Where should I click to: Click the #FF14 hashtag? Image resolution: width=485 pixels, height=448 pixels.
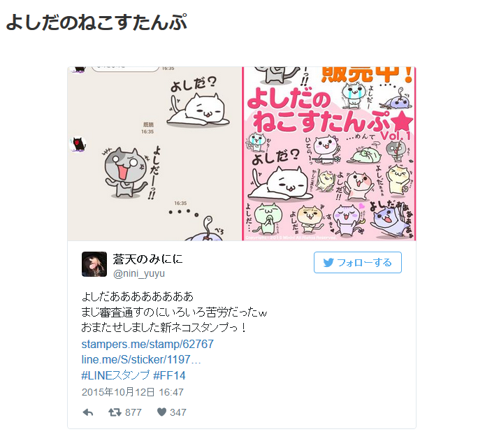click(x=169, y=375)
